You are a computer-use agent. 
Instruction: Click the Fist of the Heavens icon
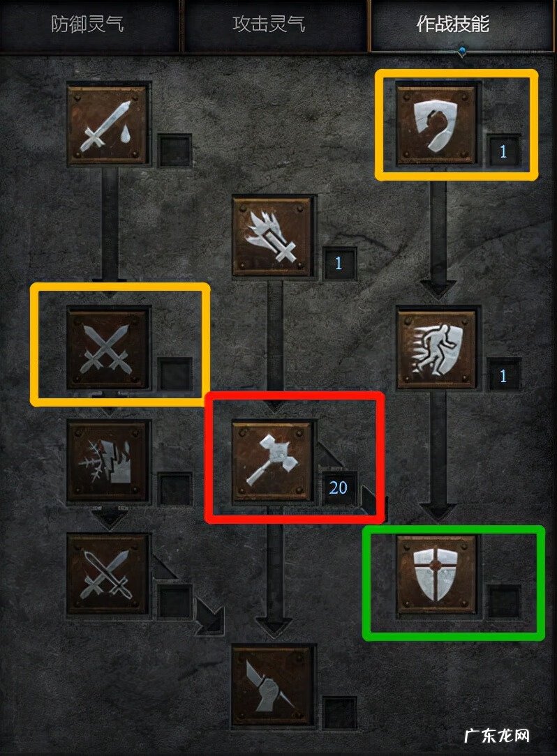[272, 686]
